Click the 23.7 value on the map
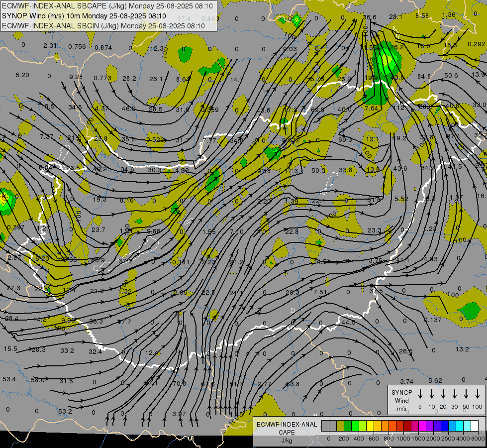Image resolution: width=487 pixels, height=448 pixels. (x=98, y=230)
